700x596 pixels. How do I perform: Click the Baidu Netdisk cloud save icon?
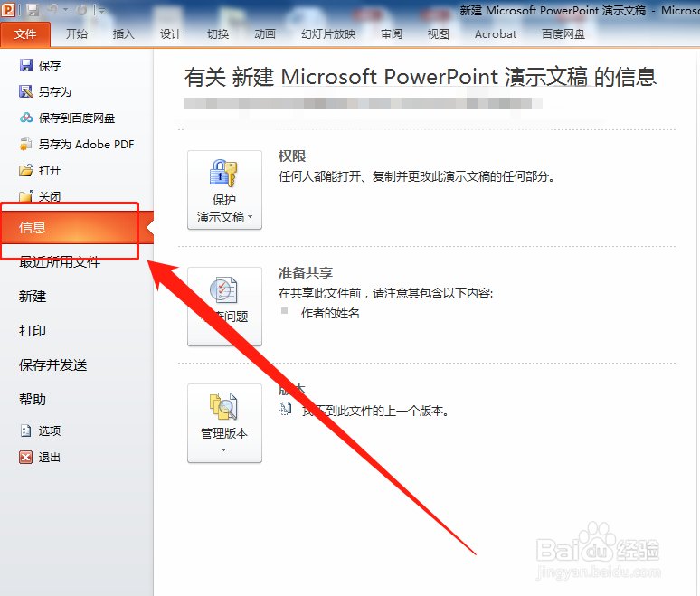(x=26, y=118)
